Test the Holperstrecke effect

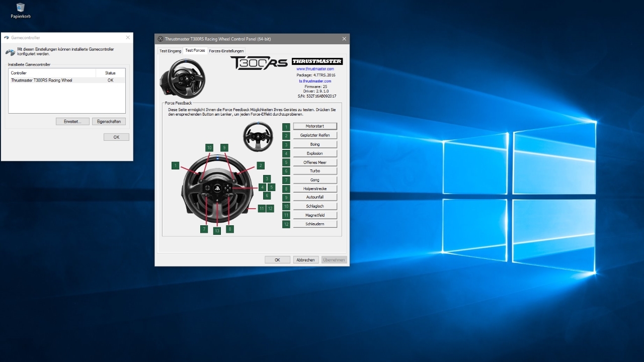coord(315,189)
